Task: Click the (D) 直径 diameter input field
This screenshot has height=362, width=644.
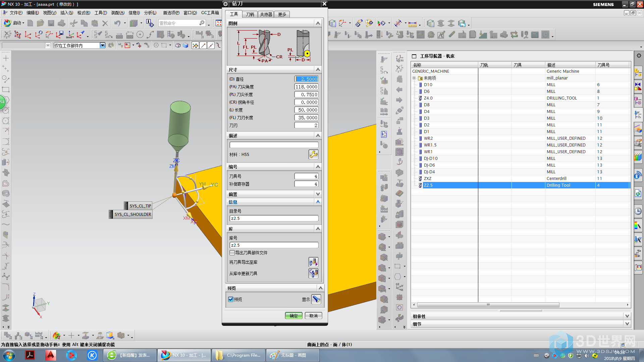Action: pyautogui.click(x=306, y=79)
